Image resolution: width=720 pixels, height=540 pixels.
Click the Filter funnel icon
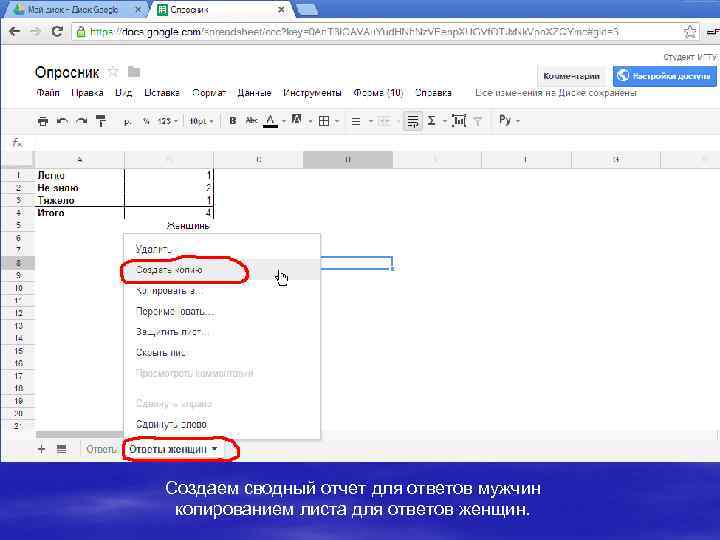click(x=478, y=121)
